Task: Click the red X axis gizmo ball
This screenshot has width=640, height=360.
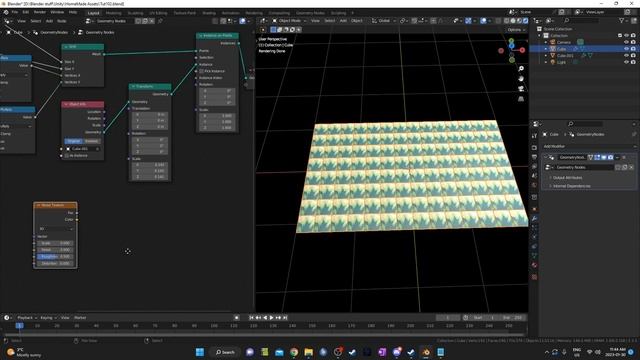Action: pos(522,50)
